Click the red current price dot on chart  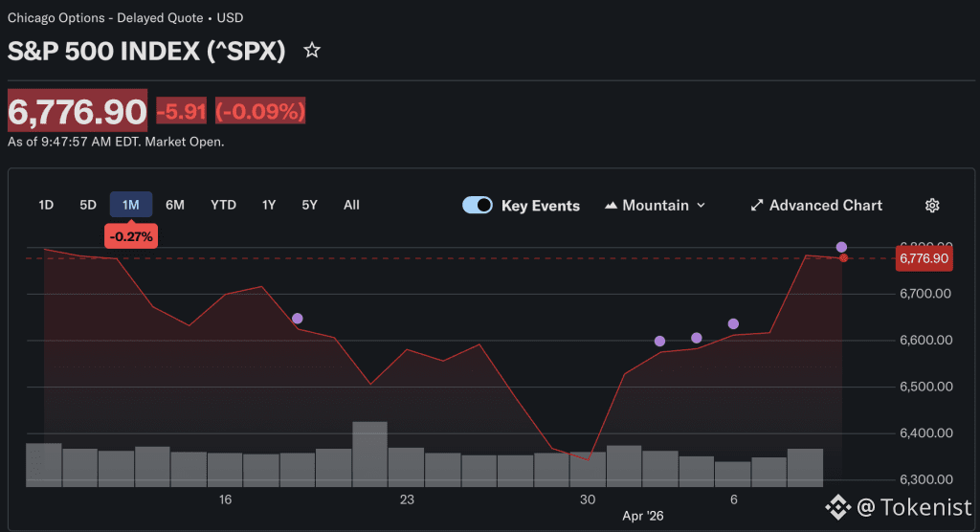click(843, 258)
